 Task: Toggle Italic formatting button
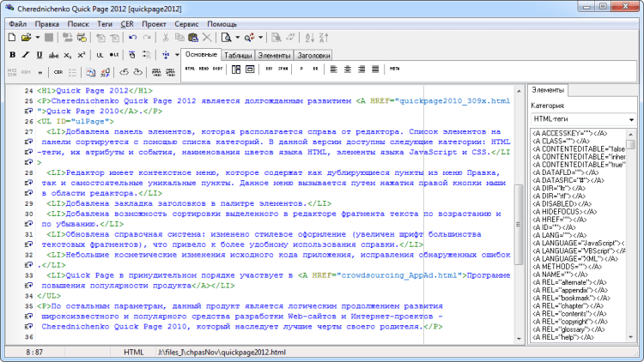(26, 55)
